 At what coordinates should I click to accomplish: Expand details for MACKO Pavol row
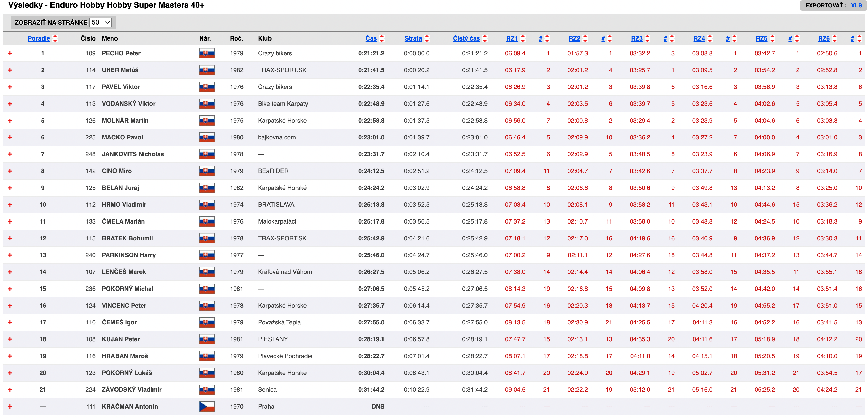click(x=10, y=137)
